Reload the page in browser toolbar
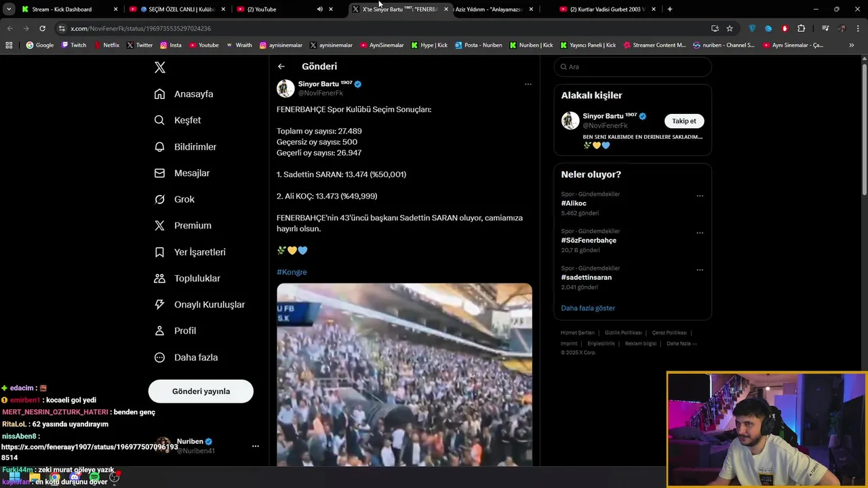This screenshot has height=488, width=868. coord(42,28)
